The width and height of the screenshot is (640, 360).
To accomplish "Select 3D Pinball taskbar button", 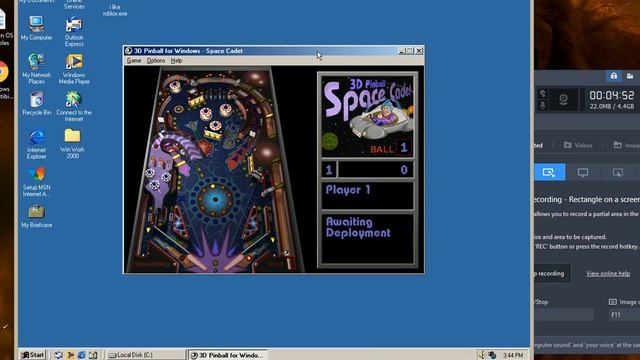I will point(227,355).
